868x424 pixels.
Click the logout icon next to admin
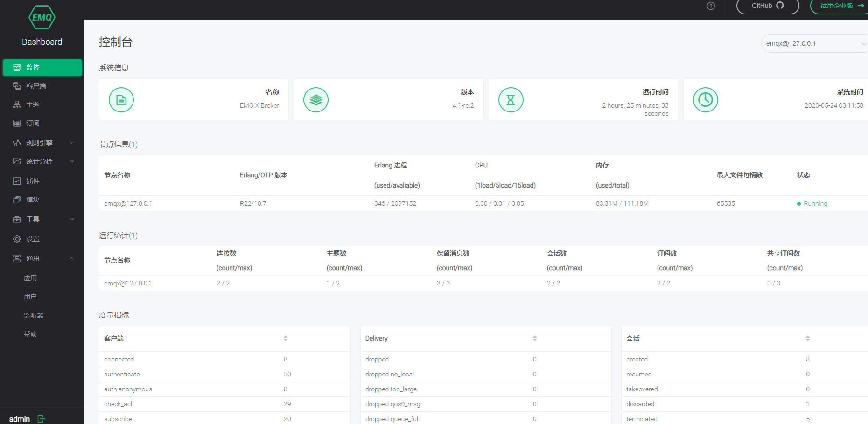click(x=41, y=419)
